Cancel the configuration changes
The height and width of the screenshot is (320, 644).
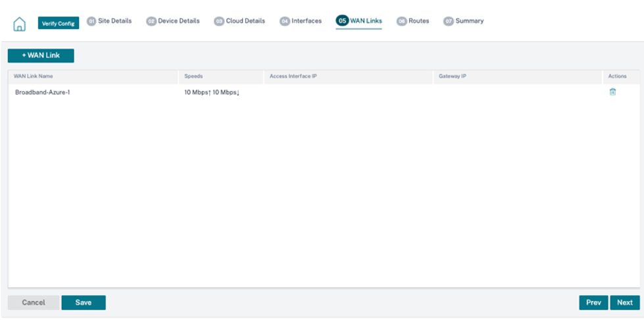click(x=34, y=302)
